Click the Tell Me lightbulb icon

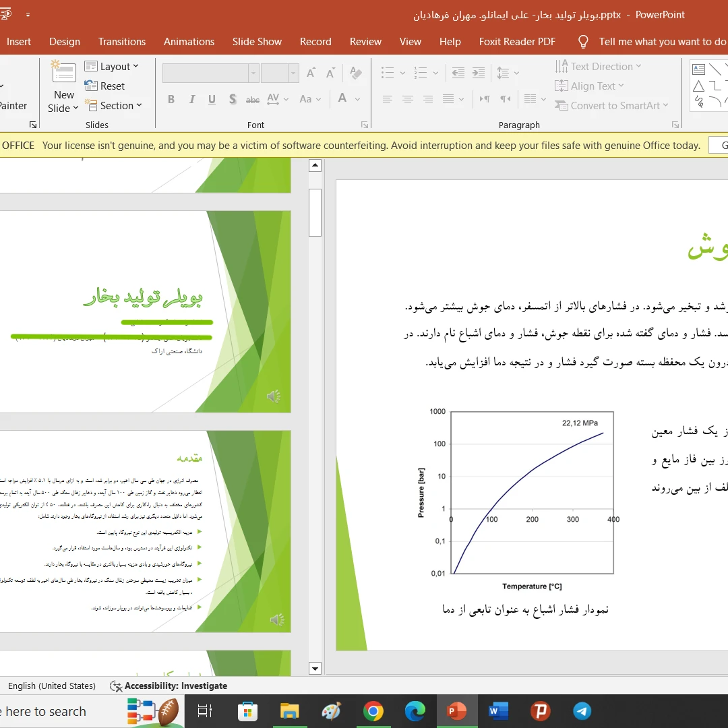pos(584,42)
